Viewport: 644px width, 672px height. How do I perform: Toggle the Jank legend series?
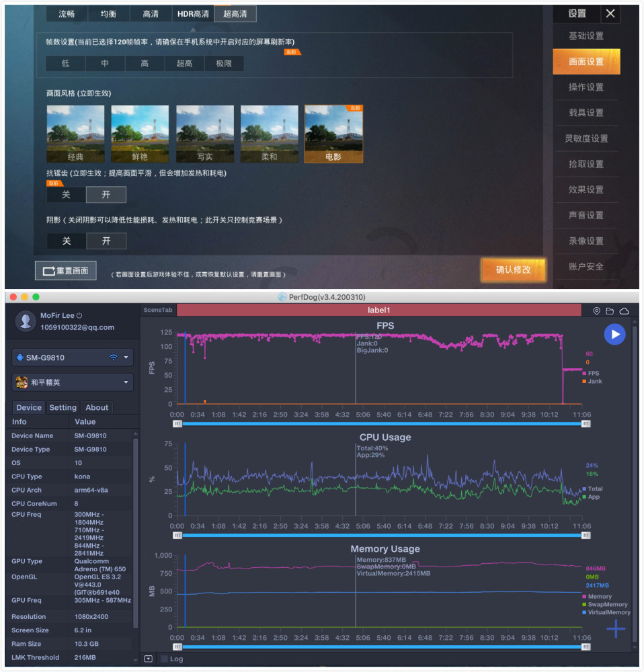pos(592,381)
